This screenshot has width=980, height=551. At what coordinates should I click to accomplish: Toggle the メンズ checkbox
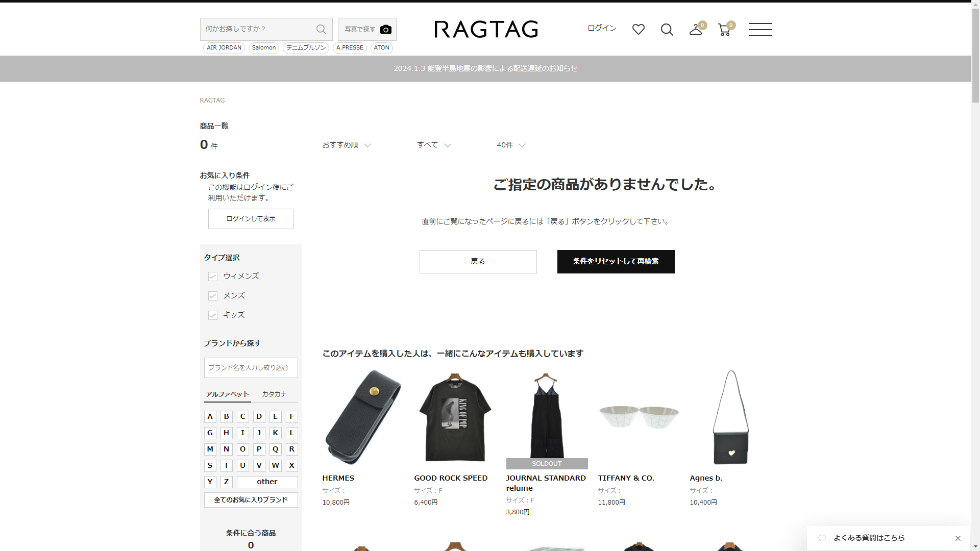(x=213, y=296)
